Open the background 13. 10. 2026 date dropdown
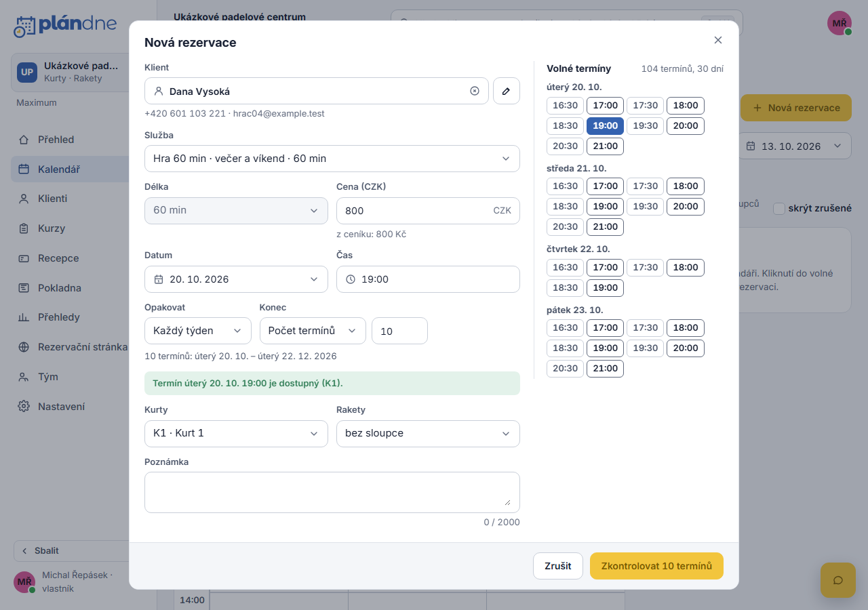This screenshot has height=610, width=868. click(795, 146)
